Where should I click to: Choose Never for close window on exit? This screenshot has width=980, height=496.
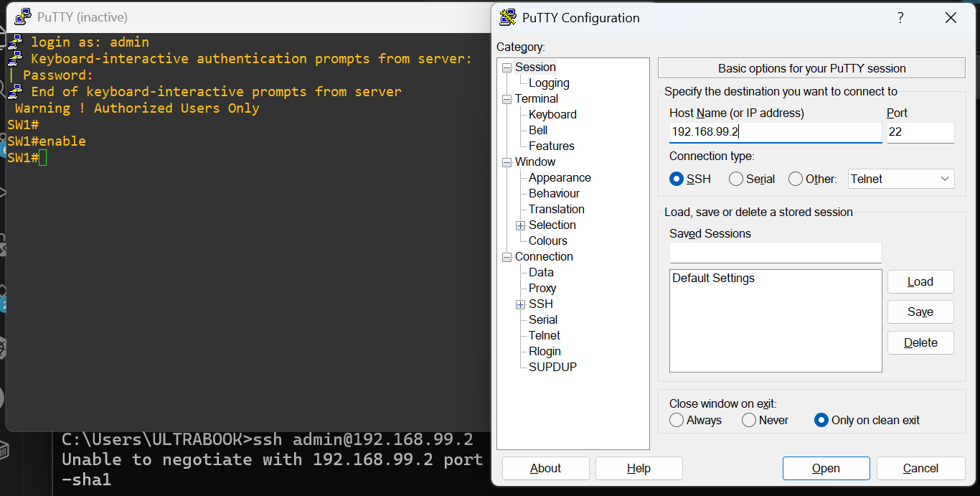749,421
